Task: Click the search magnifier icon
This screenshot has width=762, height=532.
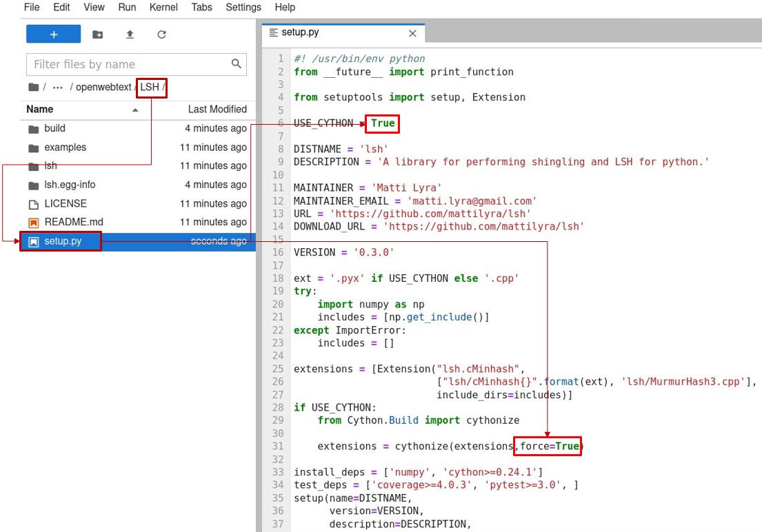Action: tap(236, 64)
